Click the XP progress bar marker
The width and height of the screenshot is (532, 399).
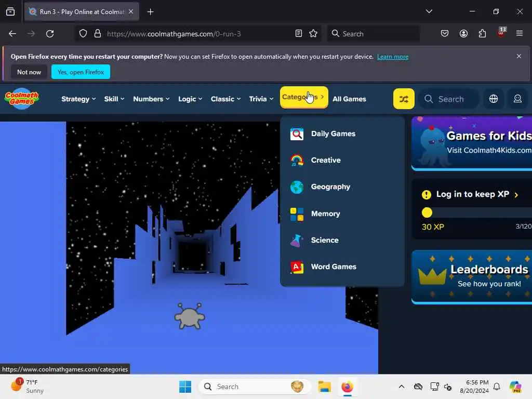pos(427,212)
